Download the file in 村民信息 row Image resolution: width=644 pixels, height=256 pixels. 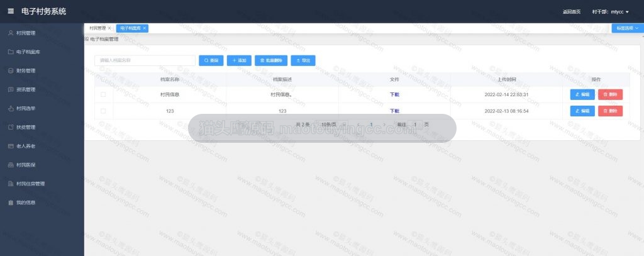pos(394,94)
